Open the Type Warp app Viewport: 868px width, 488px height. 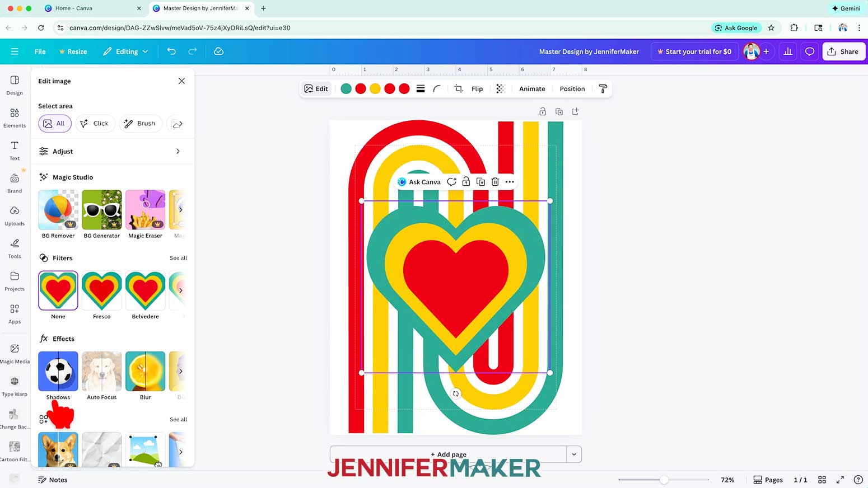tap(15, 386)
